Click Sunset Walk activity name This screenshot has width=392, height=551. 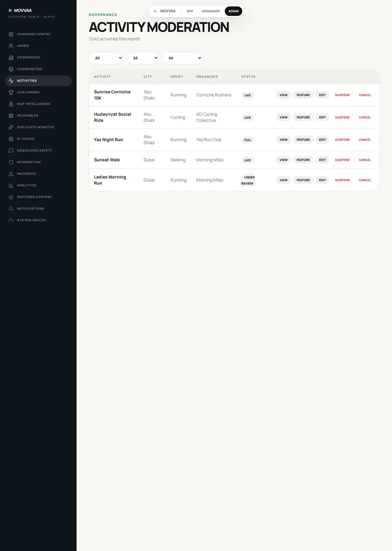click(107, 160)
